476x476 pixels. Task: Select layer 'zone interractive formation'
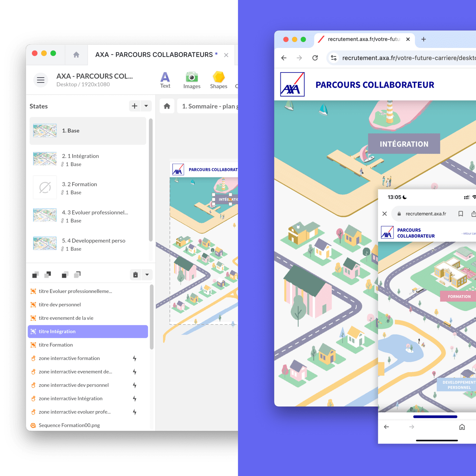(88, 358)
